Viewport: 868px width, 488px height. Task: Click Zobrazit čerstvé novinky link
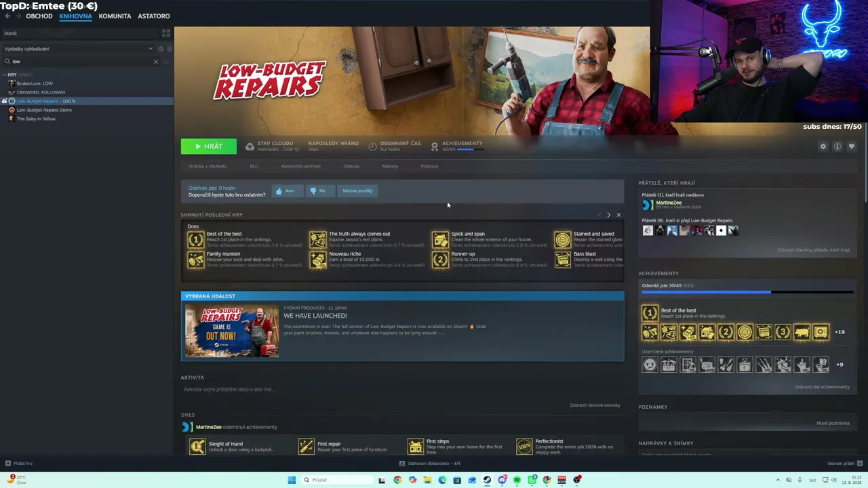pos(595,405)
